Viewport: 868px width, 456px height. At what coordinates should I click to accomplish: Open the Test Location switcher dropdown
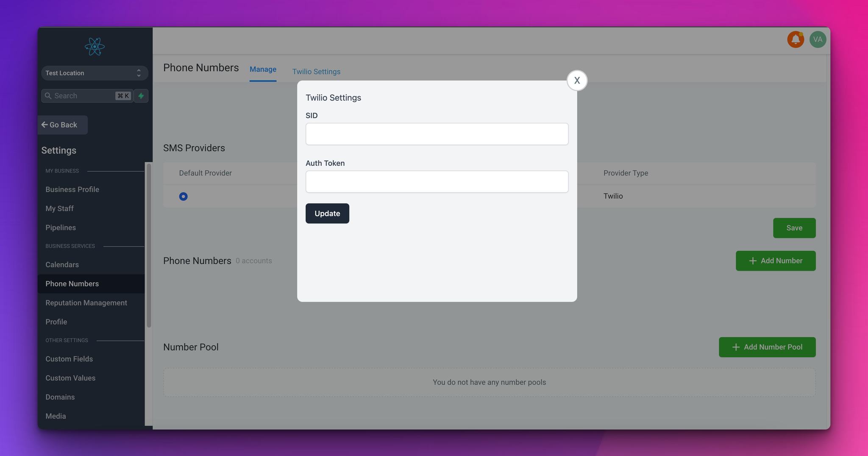tap(95, 73)
